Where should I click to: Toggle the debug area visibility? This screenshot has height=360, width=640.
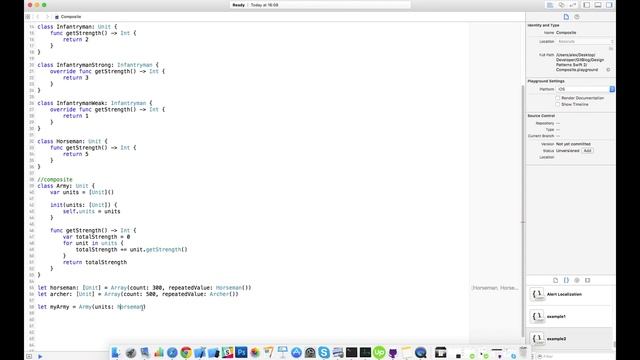[598, 5]
